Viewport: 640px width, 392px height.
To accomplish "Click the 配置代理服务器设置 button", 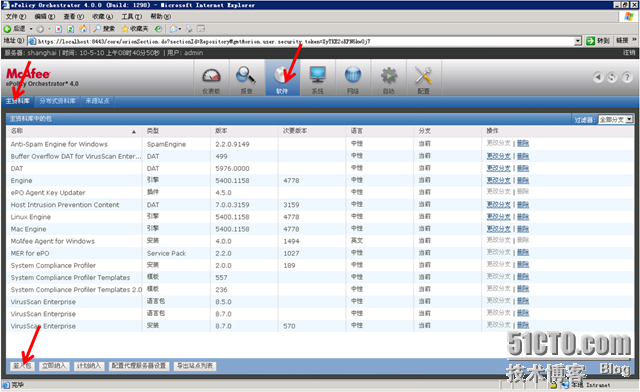I will 139,366.
